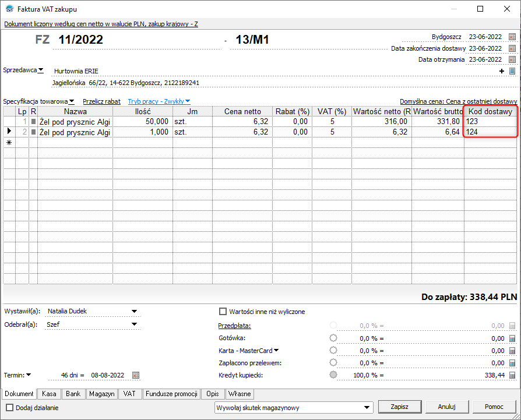Open calendar for Data otrzymania

512,59
